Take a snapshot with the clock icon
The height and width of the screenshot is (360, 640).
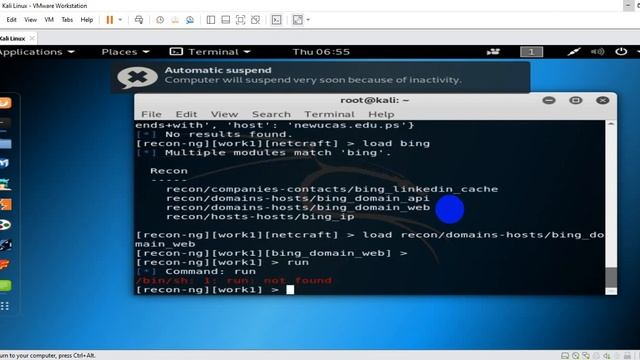click(x=160, y=20)
